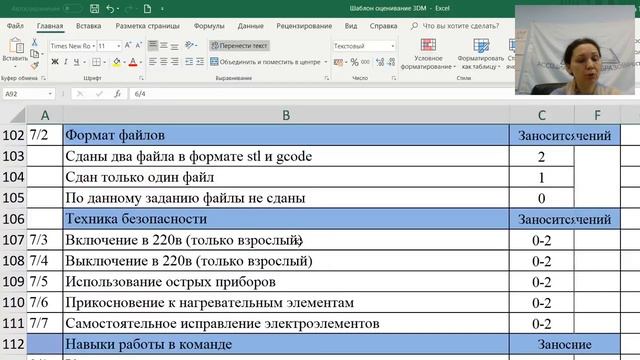Screen dimensions: 640x360
Task: Open Insert Function fx icon
Action: click(x=118, y=94)
